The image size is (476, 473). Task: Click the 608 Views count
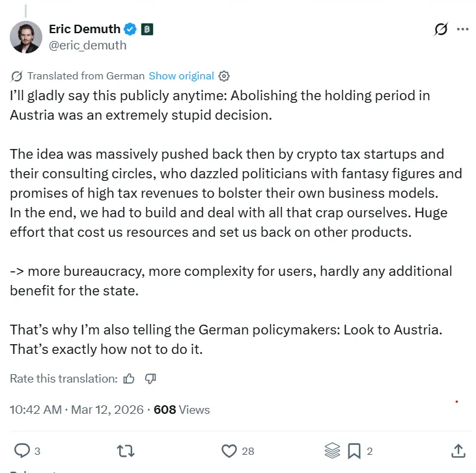point(182,410)
